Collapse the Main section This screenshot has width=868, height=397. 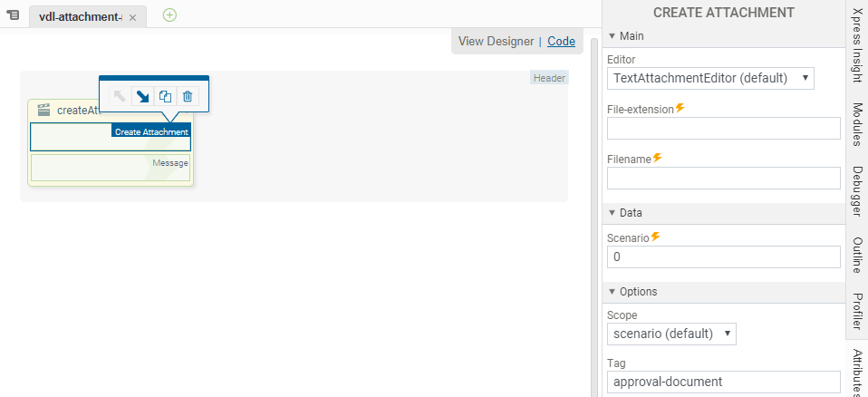tap(612, 35)
